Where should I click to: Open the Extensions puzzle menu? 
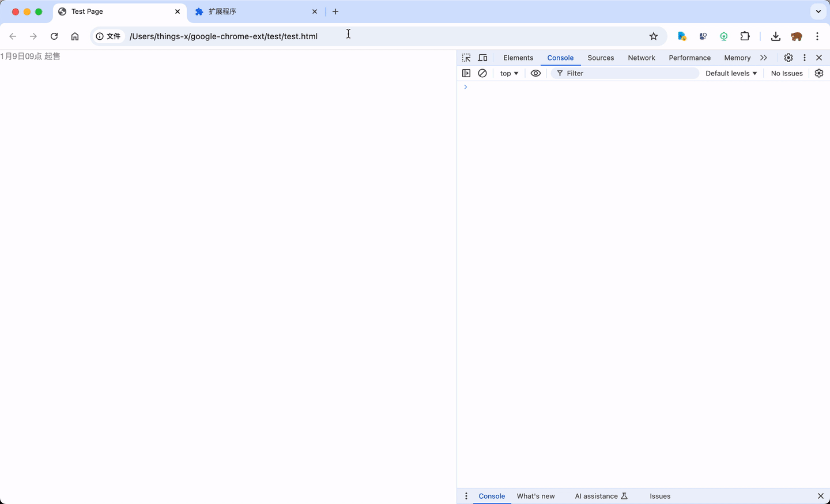(745, 36)
